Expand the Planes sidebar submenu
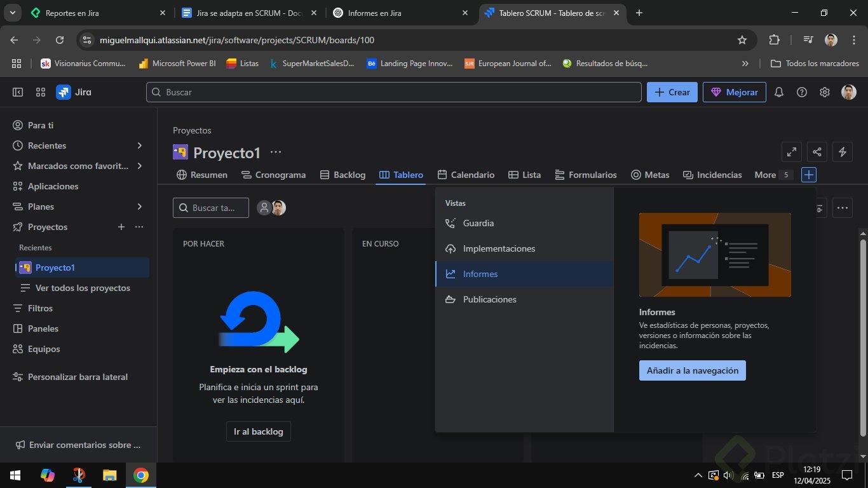868x488 pixels. click(140, 207)
